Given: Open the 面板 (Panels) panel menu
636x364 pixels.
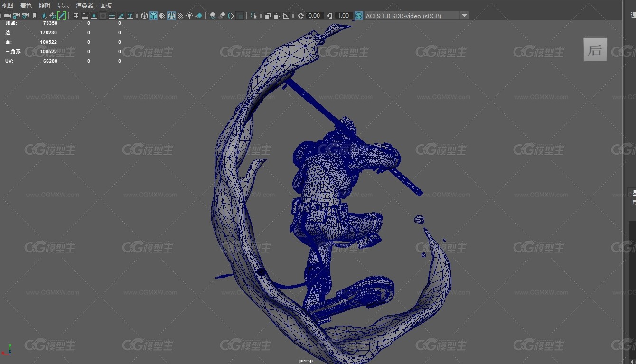Looking at the screenshot, I should click(x=106, y=5).
